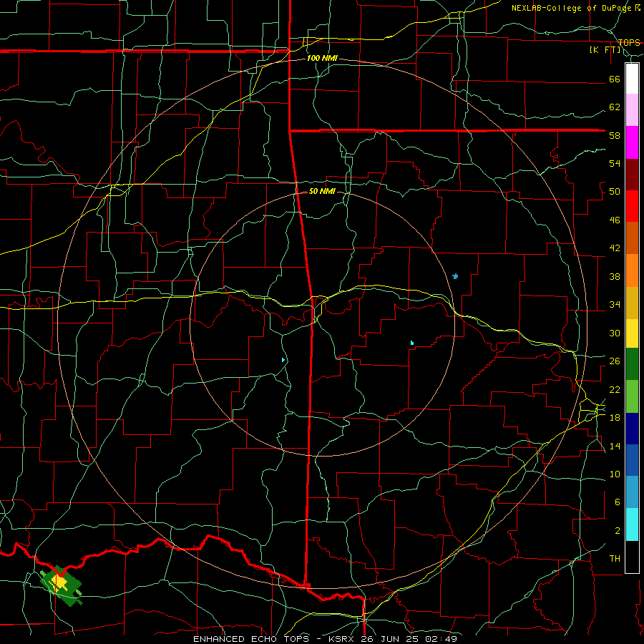This screenshot has width=644, height=644.
Task: Click the 2 legend value
Action: coord(617,531)
